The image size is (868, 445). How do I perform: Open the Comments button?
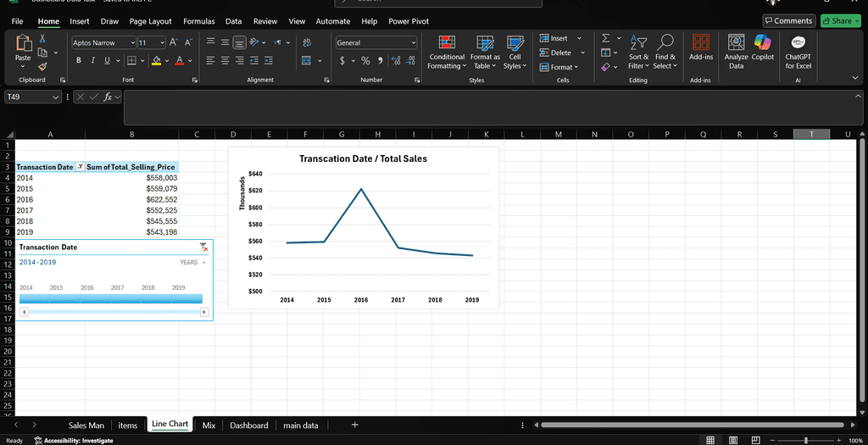tap(788, 21)
